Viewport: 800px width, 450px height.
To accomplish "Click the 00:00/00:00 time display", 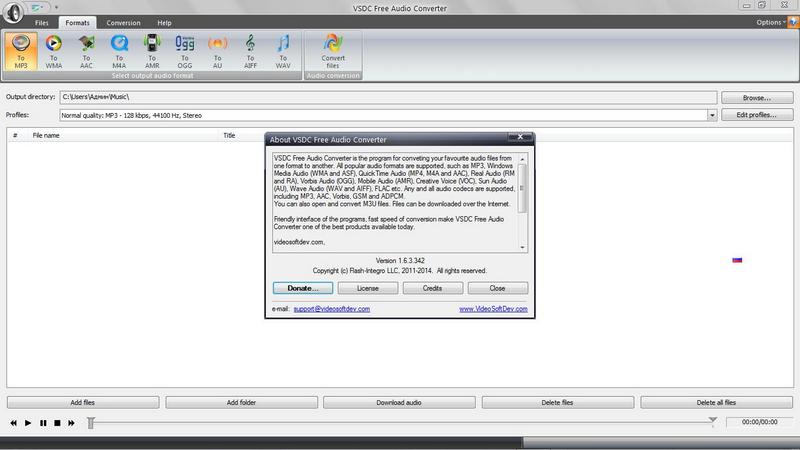I will [760, 422].
